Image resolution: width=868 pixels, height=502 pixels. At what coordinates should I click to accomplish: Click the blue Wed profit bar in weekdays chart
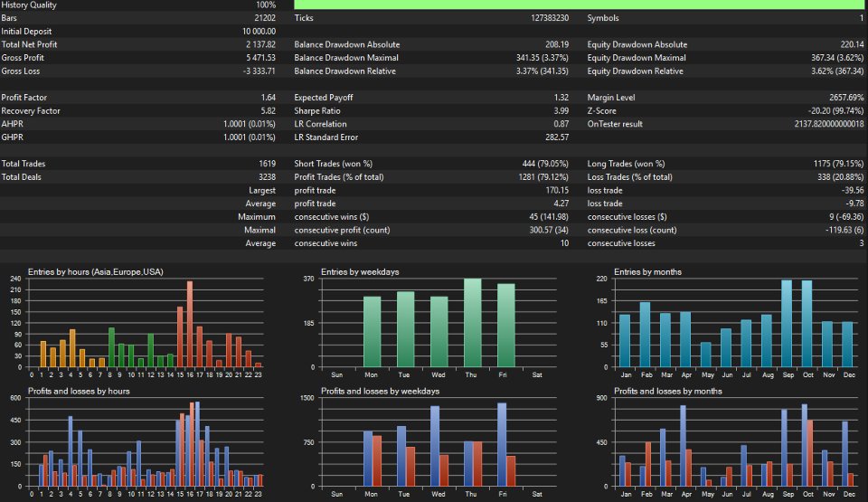point(435,446)
